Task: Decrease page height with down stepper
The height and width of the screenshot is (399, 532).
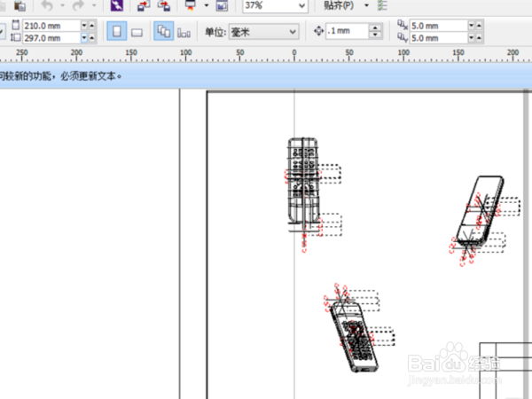Action: pyautogui.click(x=84, y=38)
